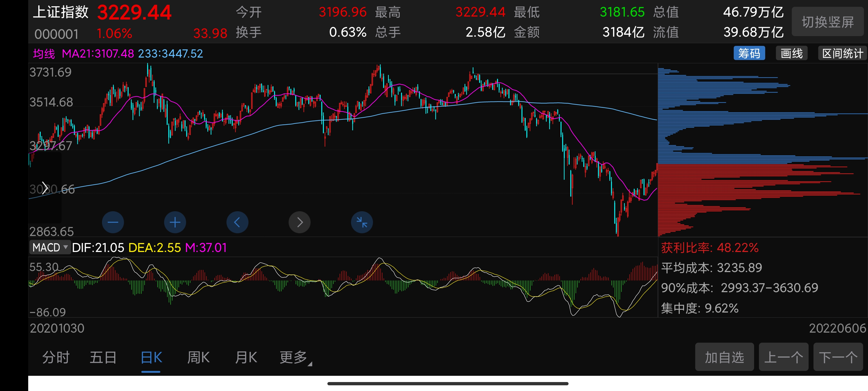
Task: Pan the chart to earlier dates
Action: tap(237, 222)
